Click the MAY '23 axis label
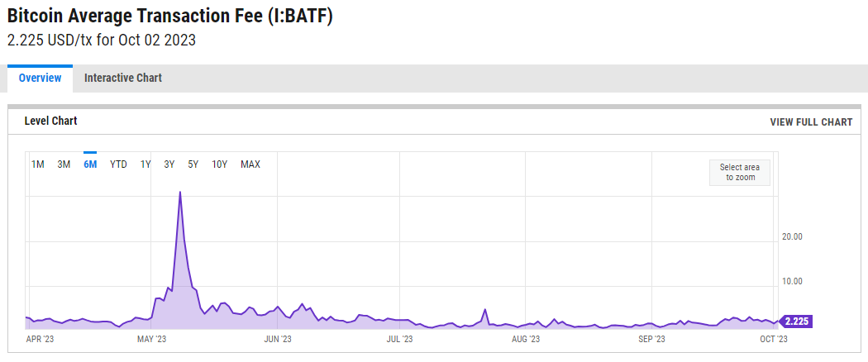Screen dimensions: 868x362 pyautogui.click(x=151, y=339)
